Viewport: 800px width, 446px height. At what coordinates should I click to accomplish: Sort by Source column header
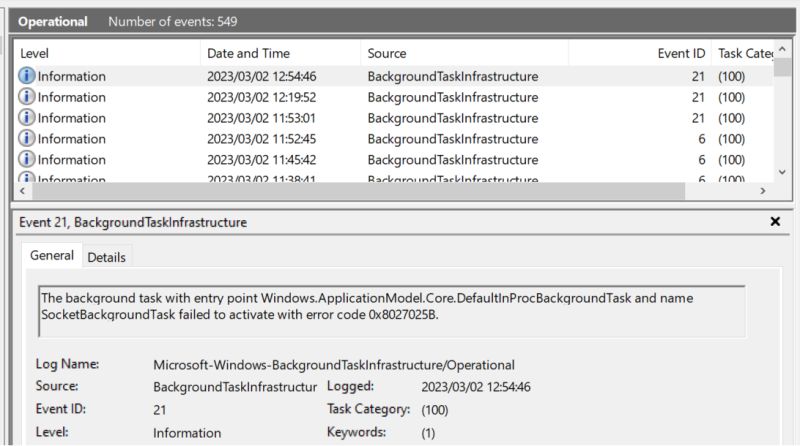click(465, 53)
